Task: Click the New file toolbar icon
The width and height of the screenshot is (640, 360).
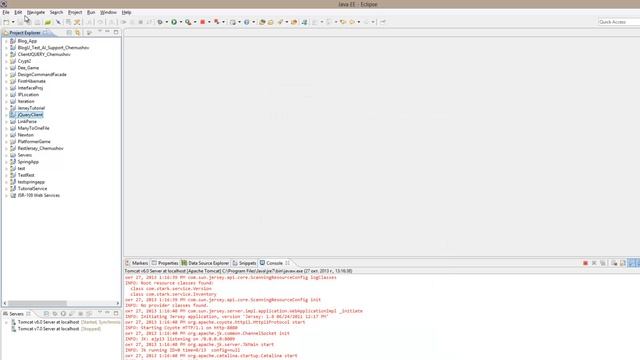Action: [x=6, y=22]
